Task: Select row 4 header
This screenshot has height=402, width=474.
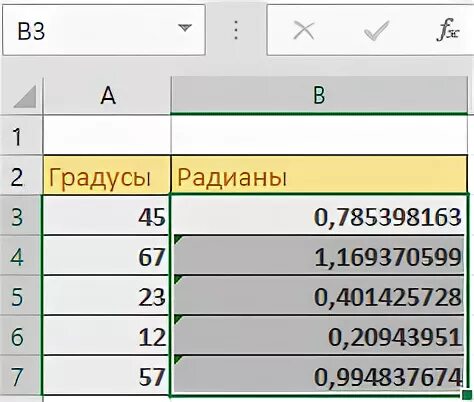Action: coord(21,256)
